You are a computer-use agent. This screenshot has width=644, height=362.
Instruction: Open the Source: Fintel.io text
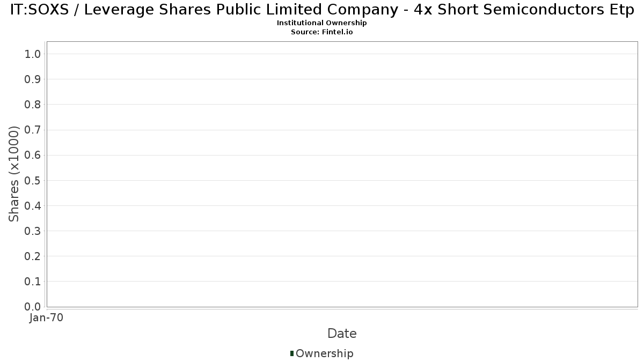pyautogui.click(x=322, y=32)
